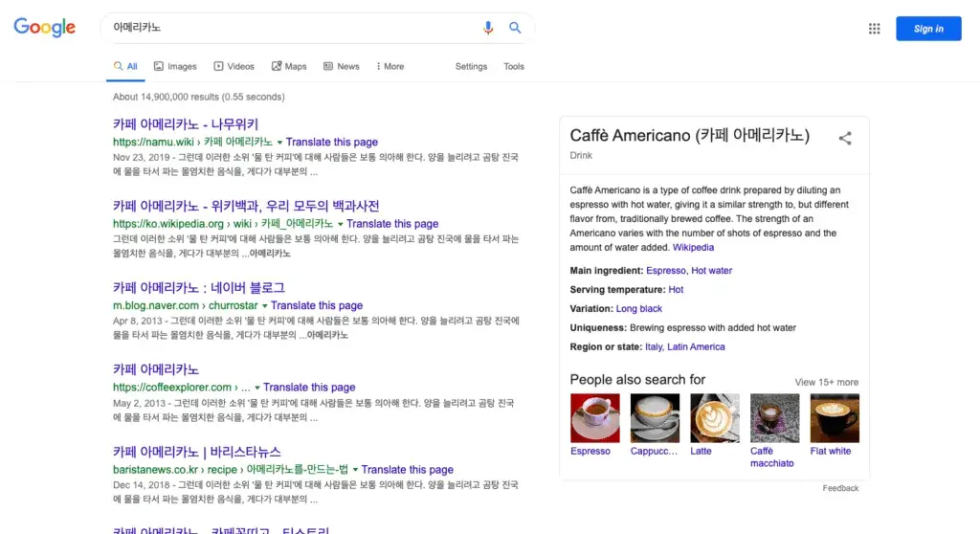Translate the coffeeexplorer.com result page
Screen dimensions: 980x534
click(x=309, y=388)
